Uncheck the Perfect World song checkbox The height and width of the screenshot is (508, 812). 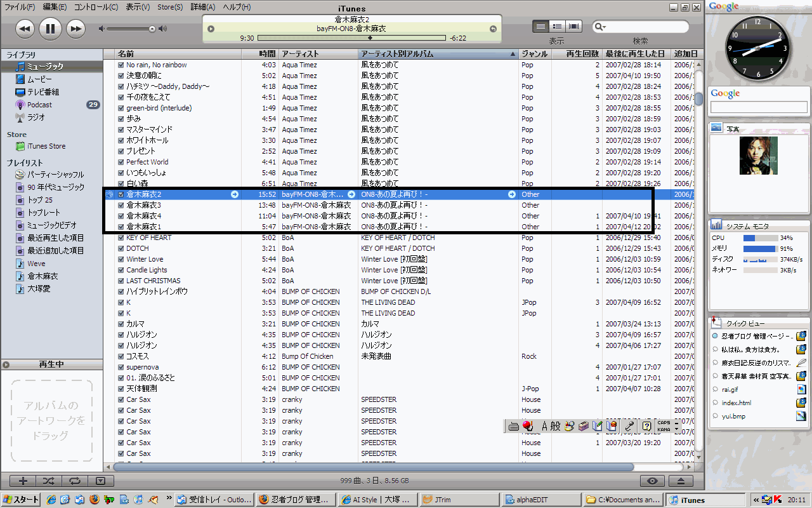pos(121,162)
